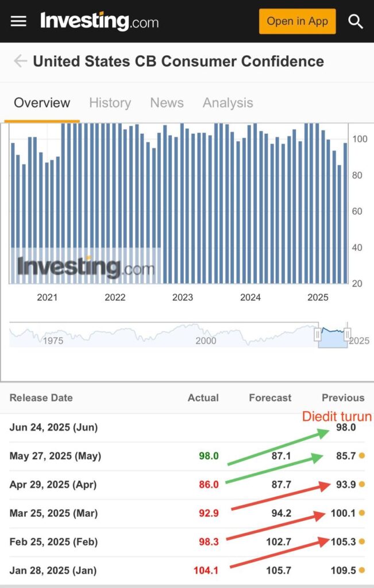The width and height of the screenshot is (374, 588).
Task: Click the 1975 label in chart navigator
Action: tap(53, 341)
